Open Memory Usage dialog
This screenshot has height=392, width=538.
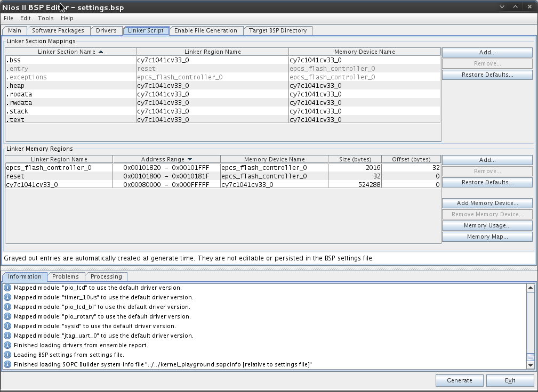(x=487, y=225)
